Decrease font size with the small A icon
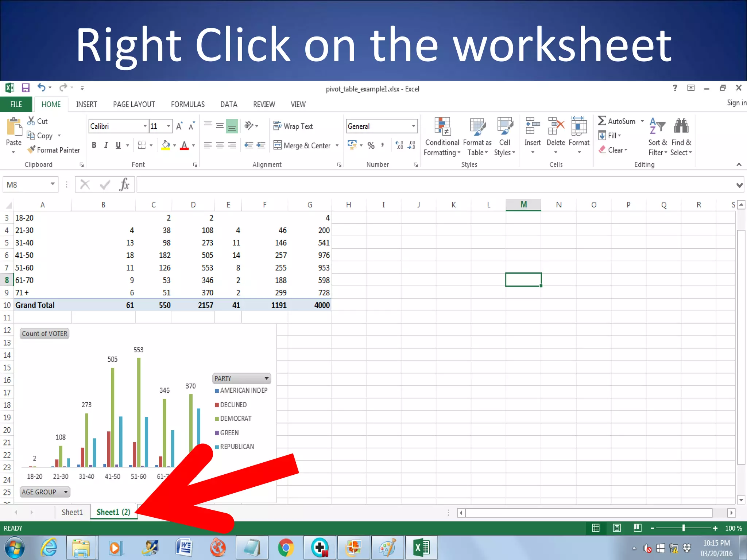Viewport: 747px width, 560px height. pos(191,126)
